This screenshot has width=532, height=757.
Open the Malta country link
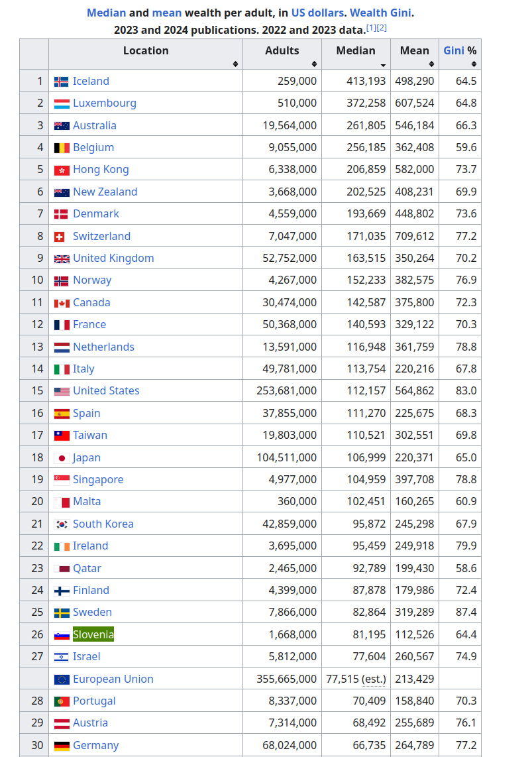pyautogui.click(x=87, y=502)
